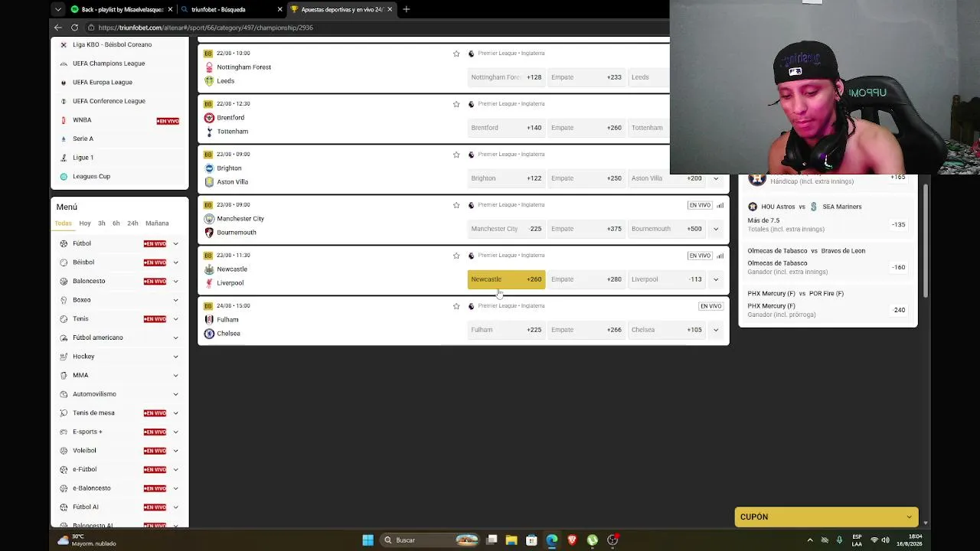Click the Boxeo glove icon
This screenshot has height=551, width=980.
(x=64, y=300)
